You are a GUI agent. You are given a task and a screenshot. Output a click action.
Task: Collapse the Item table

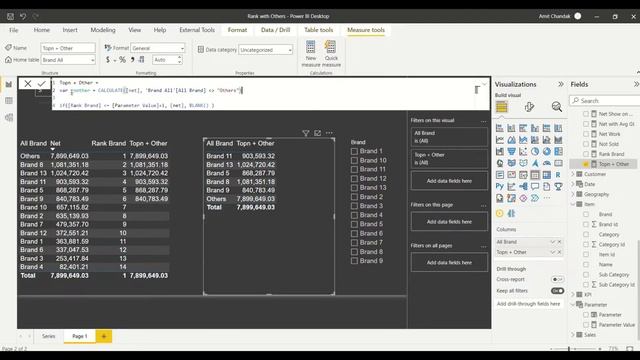point(573,204)
